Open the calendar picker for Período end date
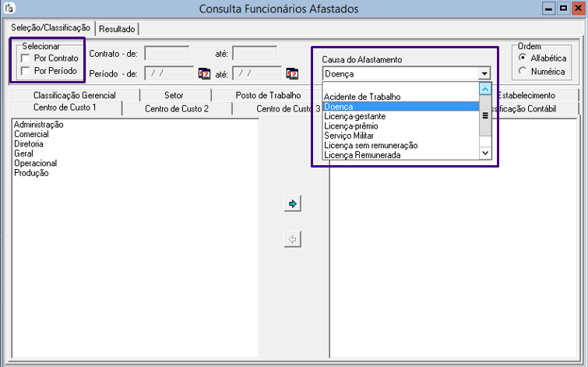 [x=292, y=74]
